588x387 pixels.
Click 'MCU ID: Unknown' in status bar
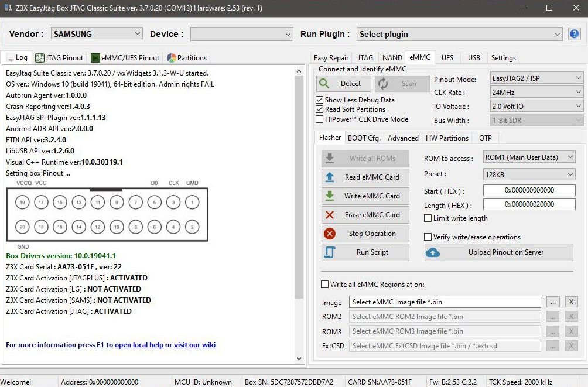203,382
